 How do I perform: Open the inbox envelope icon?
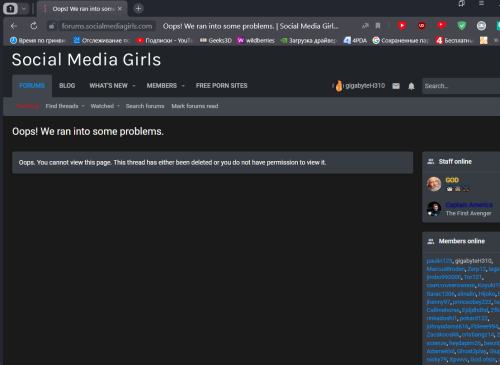coord(396,86)
